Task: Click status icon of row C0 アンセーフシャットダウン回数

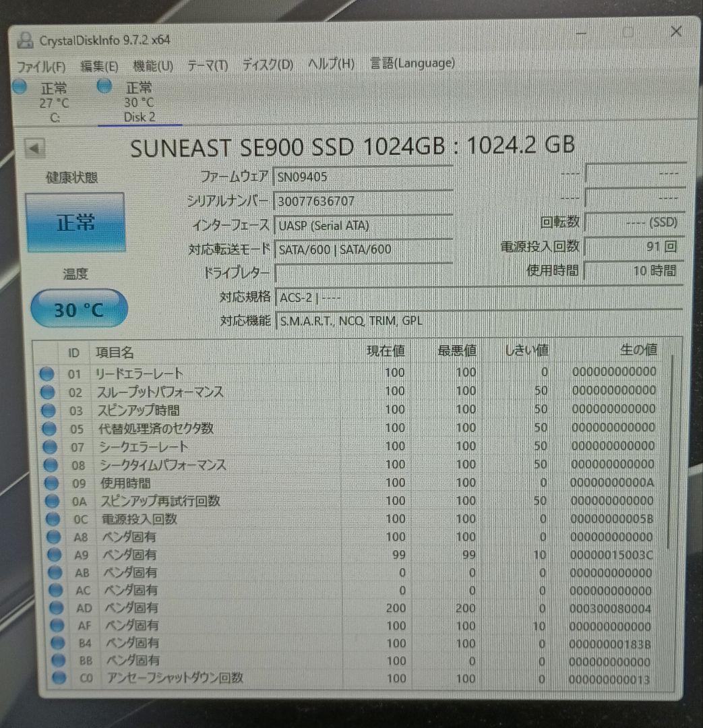Action: (x=59, y=677)
